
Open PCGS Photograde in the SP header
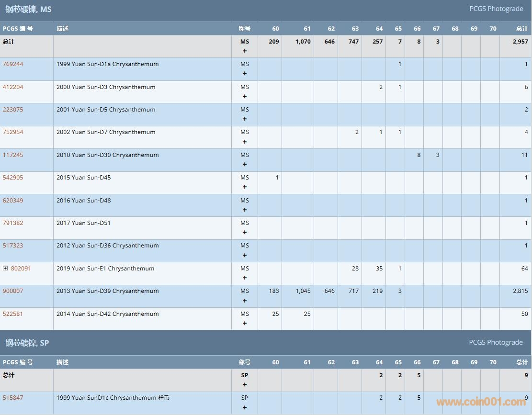pos(496,342)
